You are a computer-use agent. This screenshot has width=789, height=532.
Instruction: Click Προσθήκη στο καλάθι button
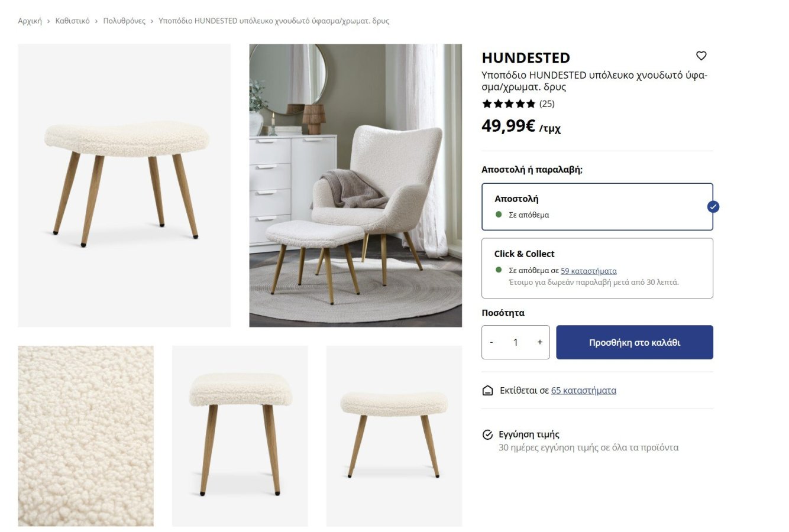click(x=635, y=342)
